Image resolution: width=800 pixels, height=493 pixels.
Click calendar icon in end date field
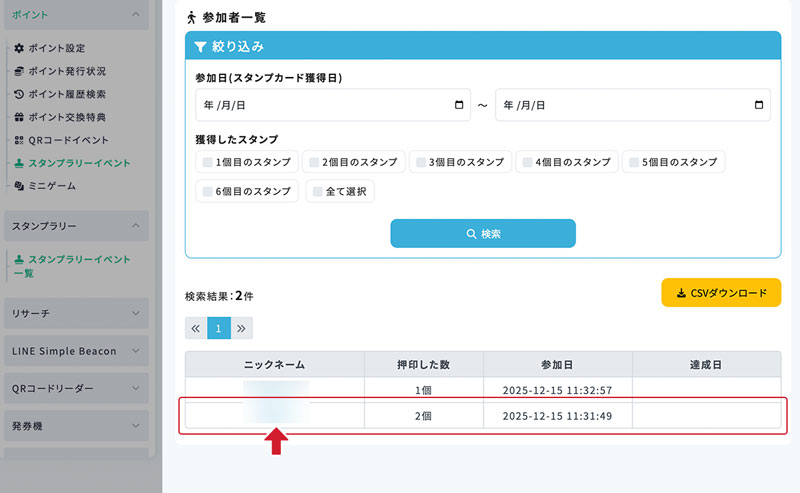(759, 105)
